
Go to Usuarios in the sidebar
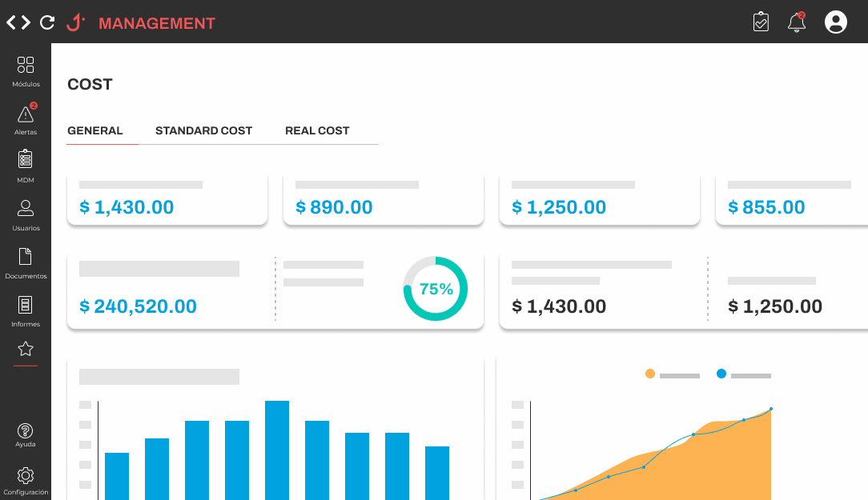click(26, 209)
